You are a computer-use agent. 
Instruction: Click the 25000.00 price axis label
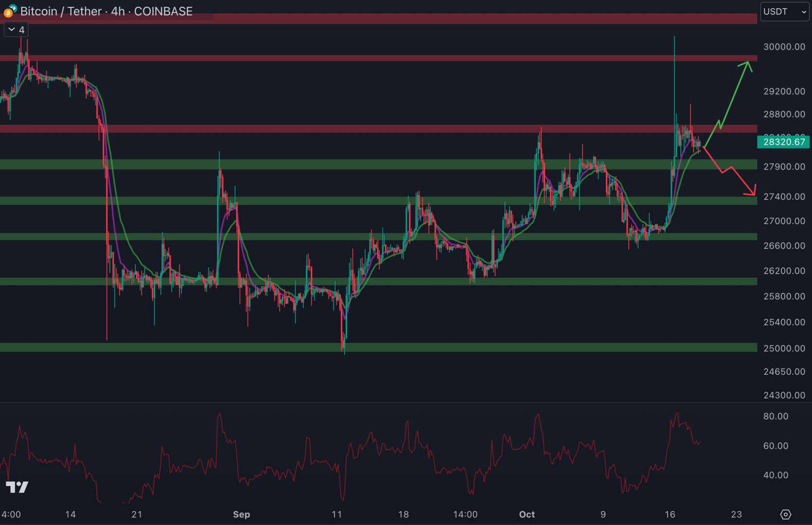pos(784,349)
